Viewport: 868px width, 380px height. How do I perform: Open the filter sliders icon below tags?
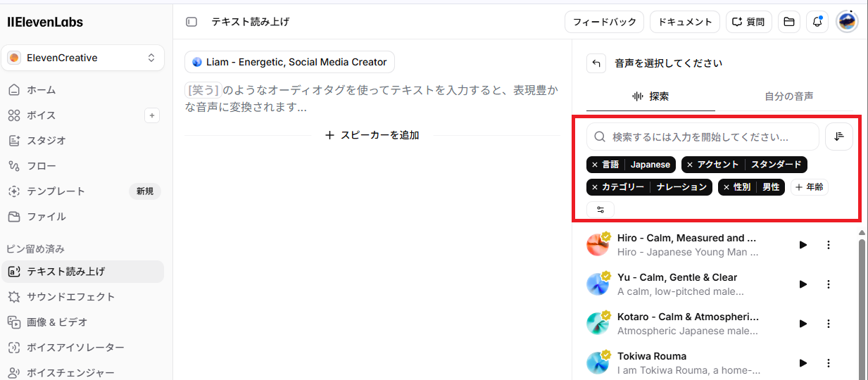pyautogui.click(x=600, y=210)
